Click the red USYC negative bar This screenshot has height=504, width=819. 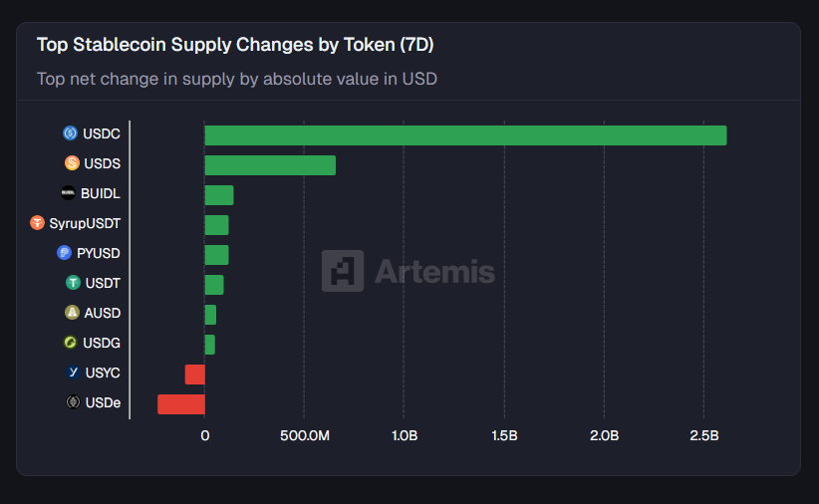tap(195, 375)
